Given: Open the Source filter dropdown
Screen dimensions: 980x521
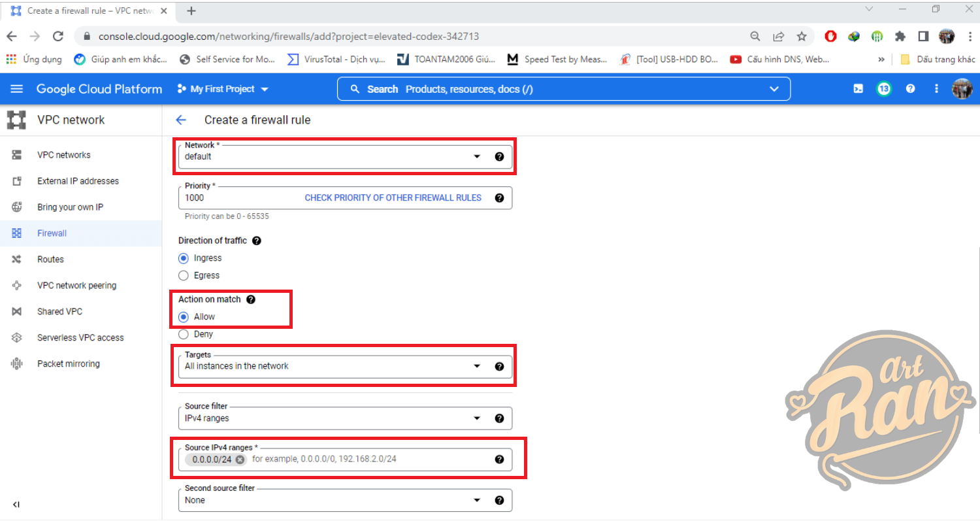Looking at the screenshot, I should point(345,418).
